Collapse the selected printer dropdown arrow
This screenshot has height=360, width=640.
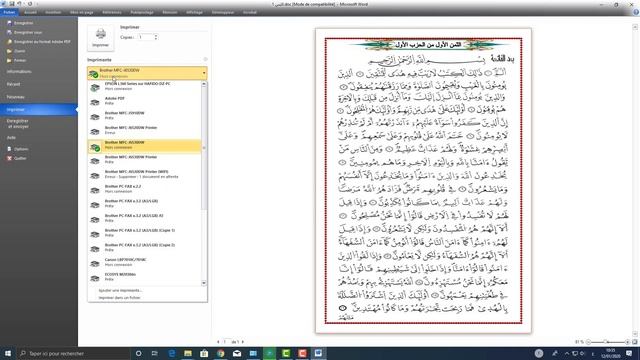tap(204, 73)
